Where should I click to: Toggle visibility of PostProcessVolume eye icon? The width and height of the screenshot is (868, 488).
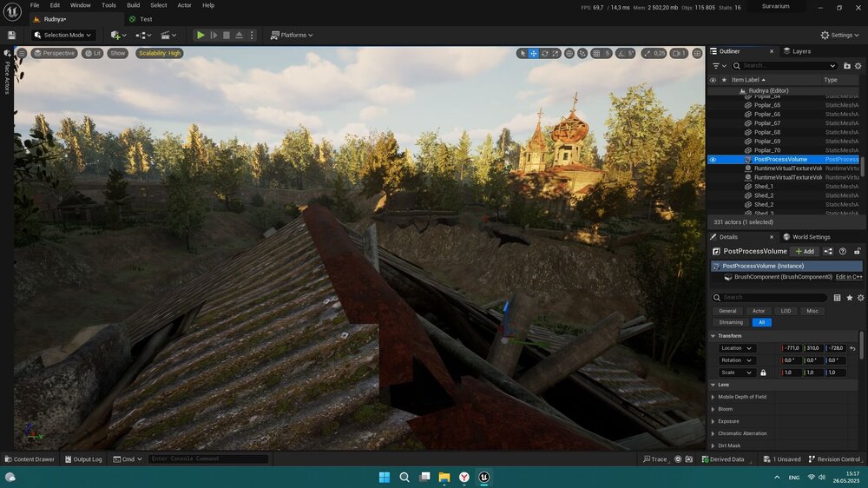(x=713, y=160)
